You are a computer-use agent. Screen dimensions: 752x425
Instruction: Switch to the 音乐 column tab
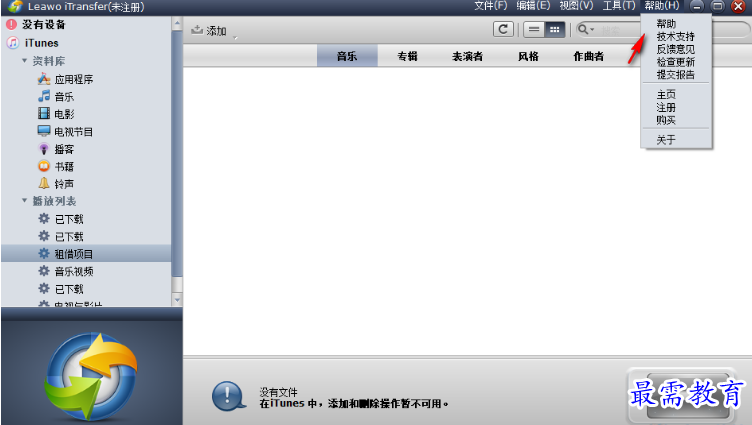coord(347,56)
